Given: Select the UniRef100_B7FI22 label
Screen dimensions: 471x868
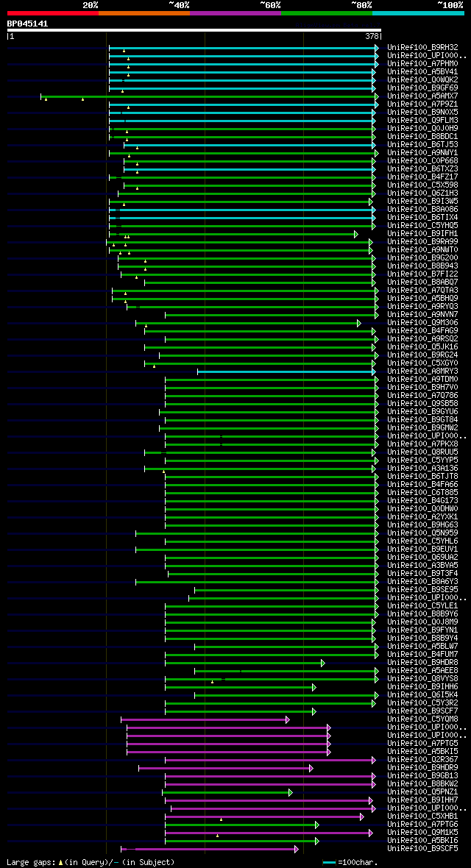Looking at the screenshot, I should tap(422, 274).
